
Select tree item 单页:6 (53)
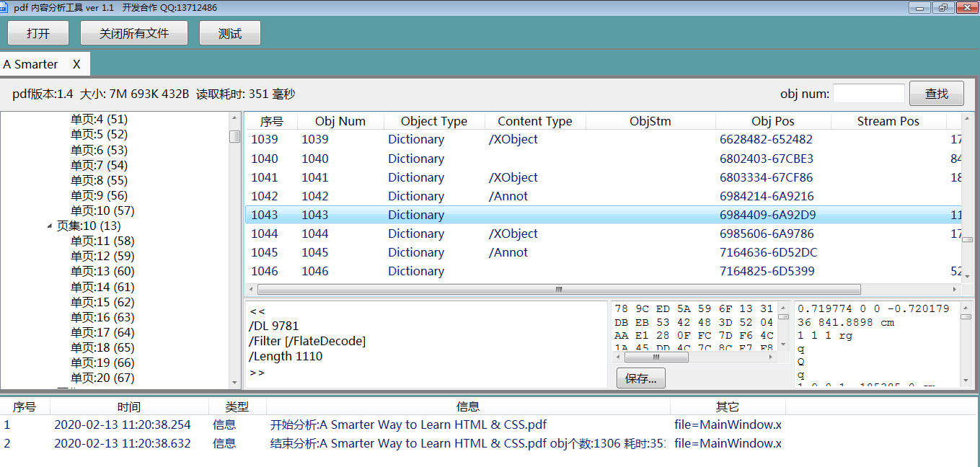(99, 150)
